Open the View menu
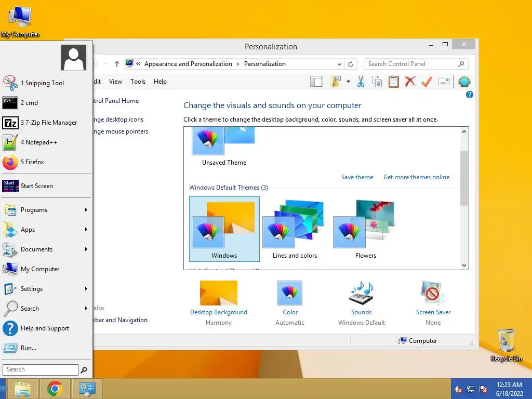Viewport: 532px width, 399px height. [115, 82]
